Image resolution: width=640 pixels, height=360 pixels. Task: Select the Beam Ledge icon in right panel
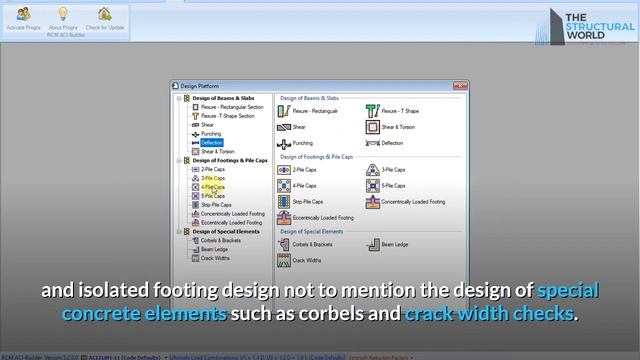(372, 244)
